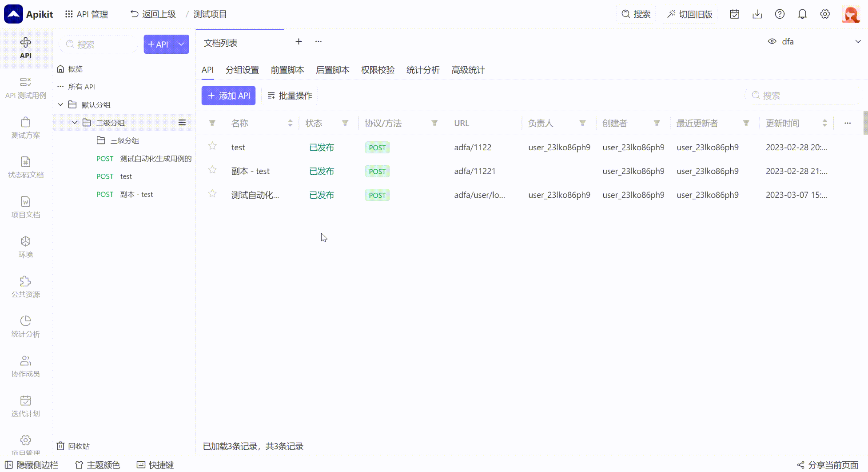The width and height of the screenshot is (868, 472).
Task: Star the API named test
Action: [212, 146]
